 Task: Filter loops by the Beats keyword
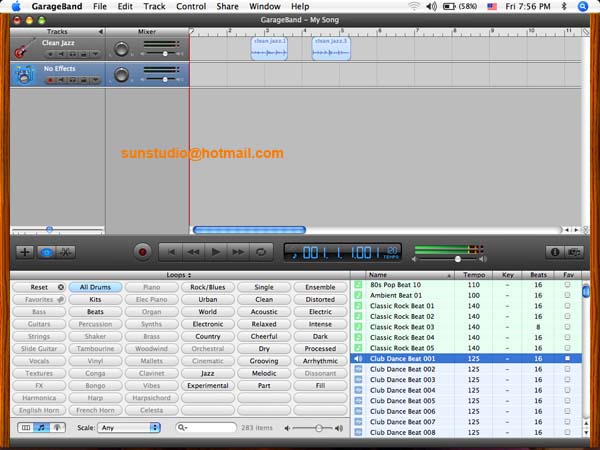95,311
